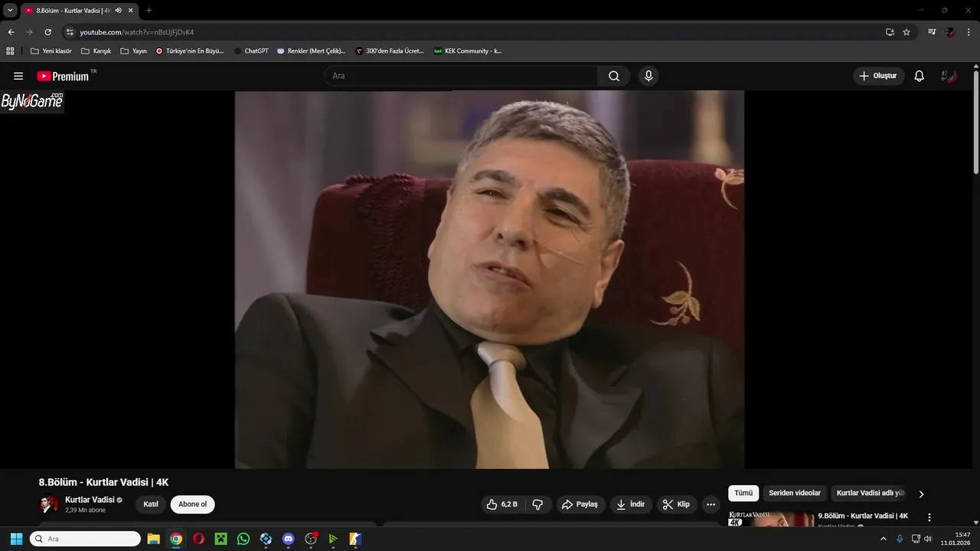Open Kurtlar Vadisi channel name link
The width and height of the screenshot is (980, 551).
90,500
